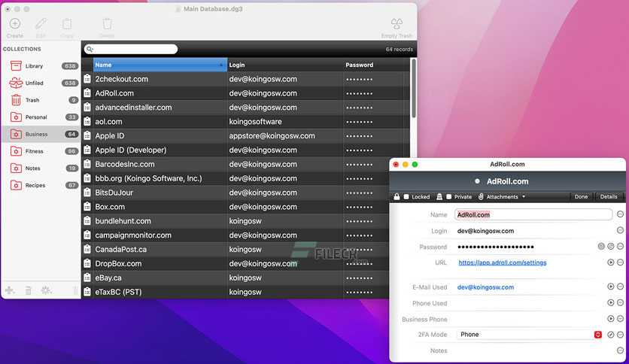This screenshot has height=364, width=629.
Task: Open the more options icon on Password row
Action: click(620, 246)
